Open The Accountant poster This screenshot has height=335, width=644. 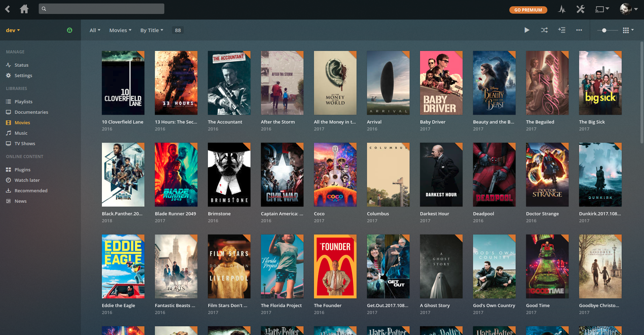pos(229,83)
